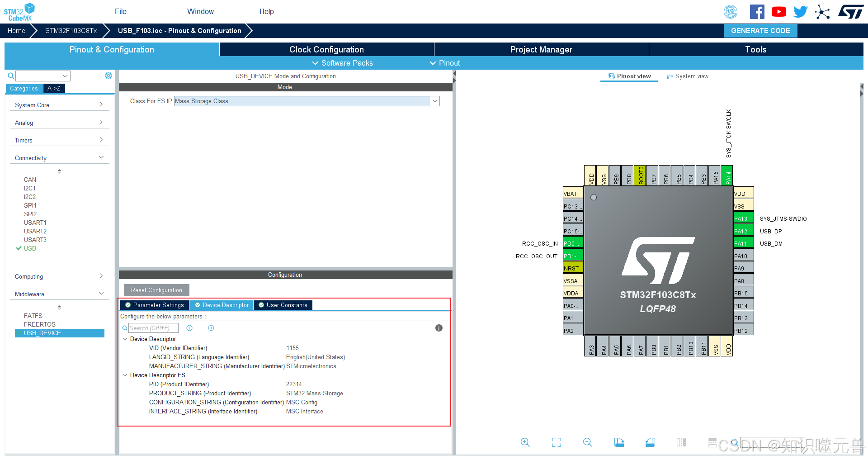Click the VID value 1155
The height and width of the screenshot is (460, 868).
click(292, 348)
